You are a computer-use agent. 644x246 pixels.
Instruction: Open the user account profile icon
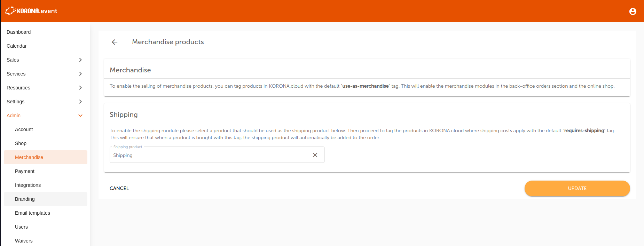click(x=633, y=11)
